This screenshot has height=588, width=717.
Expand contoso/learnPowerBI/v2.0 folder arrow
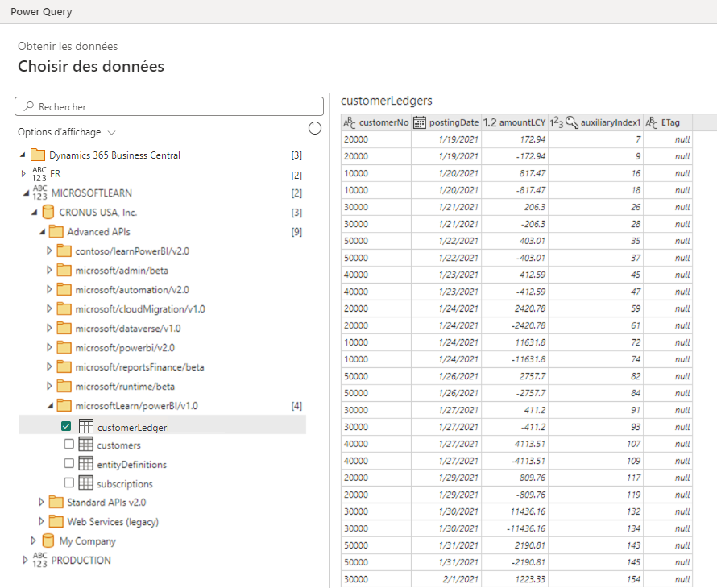click(x=49, y=251)
